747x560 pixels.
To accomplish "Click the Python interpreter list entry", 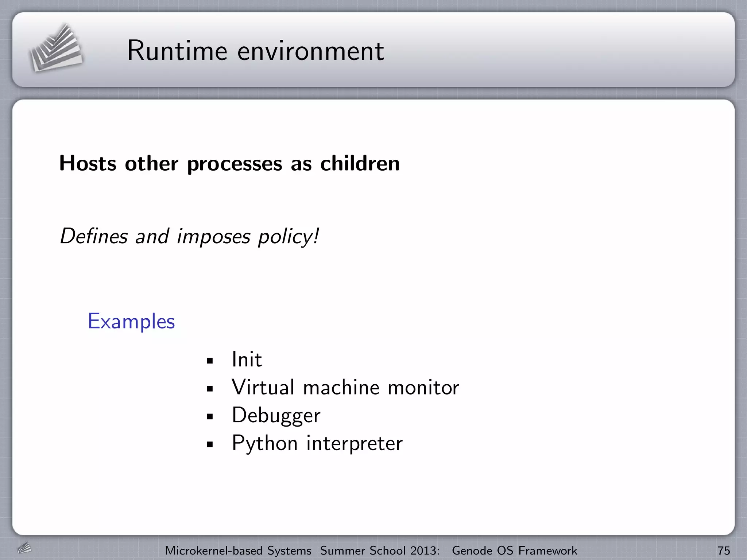I will [317, 443].
